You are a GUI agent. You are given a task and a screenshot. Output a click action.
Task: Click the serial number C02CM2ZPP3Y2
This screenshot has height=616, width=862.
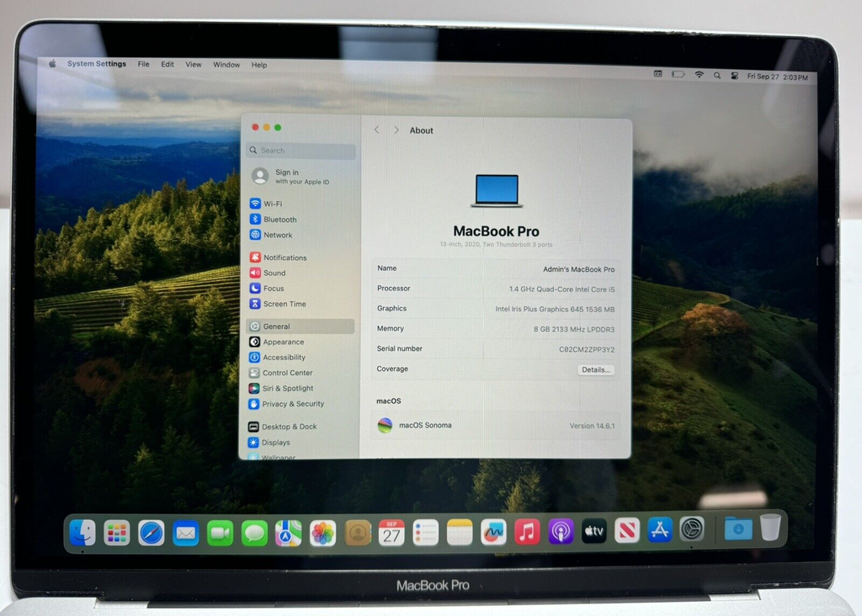[x=587, y=349]
